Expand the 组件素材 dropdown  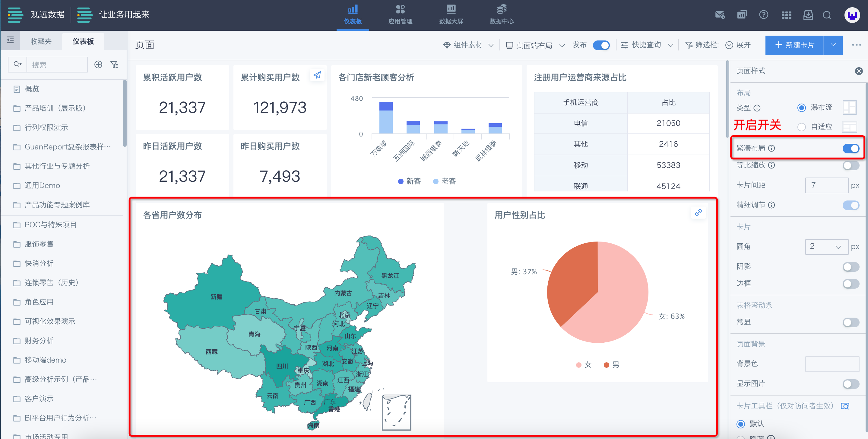[x=468, y=45]
